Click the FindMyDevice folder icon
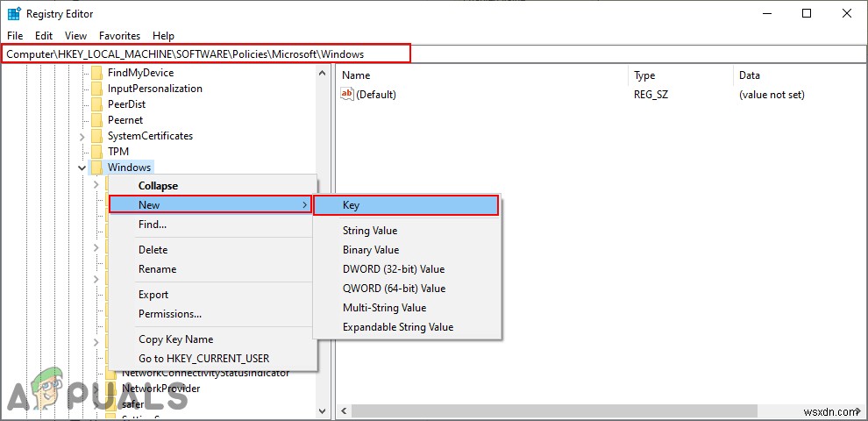This screenshot has height=421, width=868. [x=96, y=73]
